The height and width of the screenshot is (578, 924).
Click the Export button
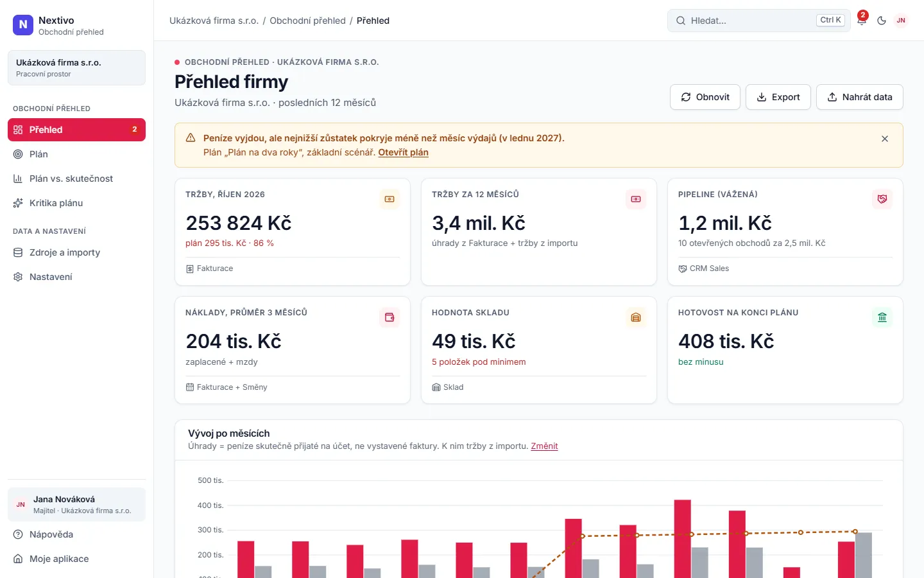point(778,97)
